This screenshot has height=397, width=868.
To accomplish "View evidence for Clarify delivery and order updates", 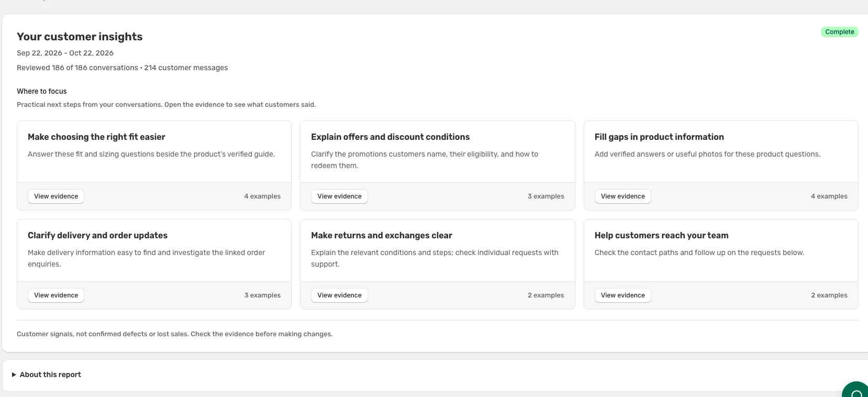I will click(56, 295).
